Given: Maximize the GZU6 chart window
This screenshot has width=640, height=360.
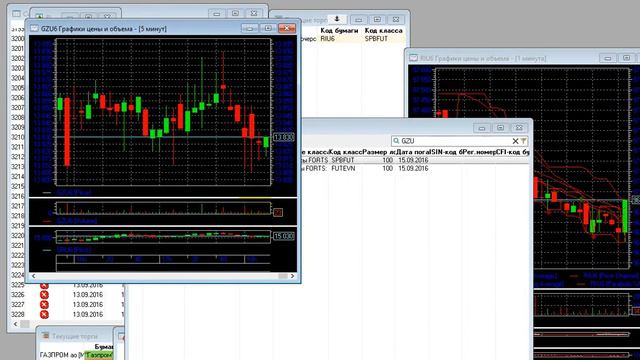Looking at the screenshot, I should click(268, 28).
